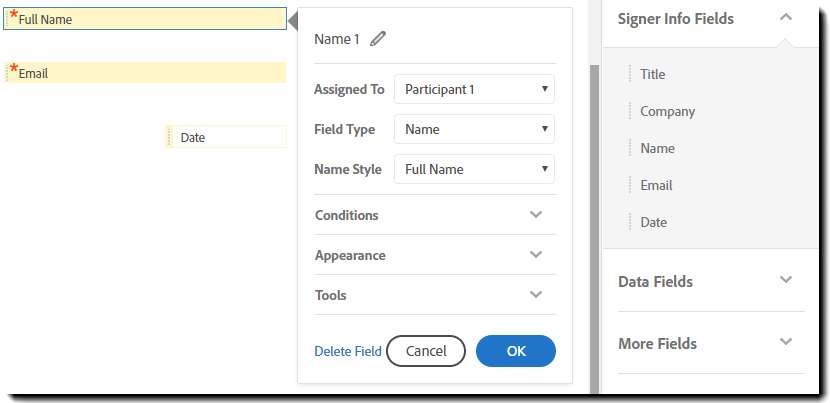Click the pencil icon beside Name 1

(377, 39)
